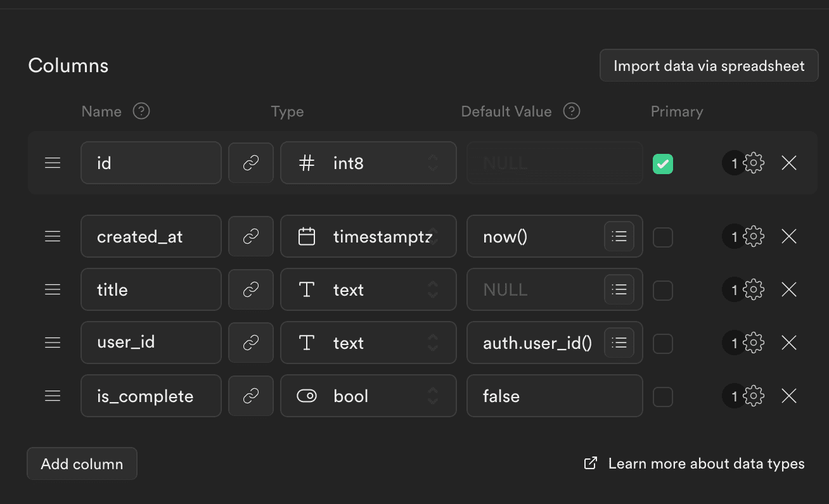Click the Add column button
The width and height of the screenshot is (829, 504).
click(x=82, y=464)
